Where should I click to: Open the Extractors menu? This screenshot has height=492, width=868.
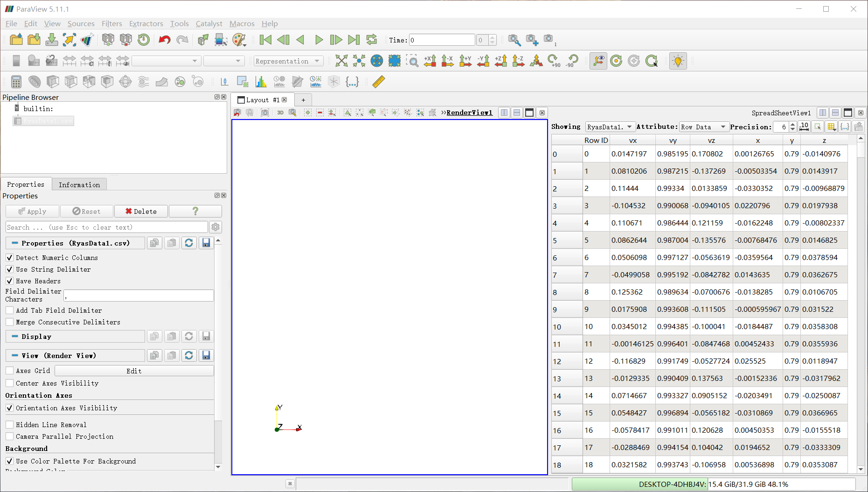point(146,23)
